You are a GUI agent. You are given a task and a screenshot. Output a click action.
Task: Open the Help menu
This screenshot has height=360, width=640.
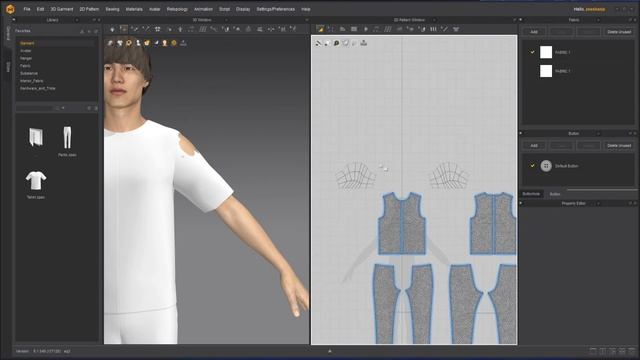coord(306,9)
